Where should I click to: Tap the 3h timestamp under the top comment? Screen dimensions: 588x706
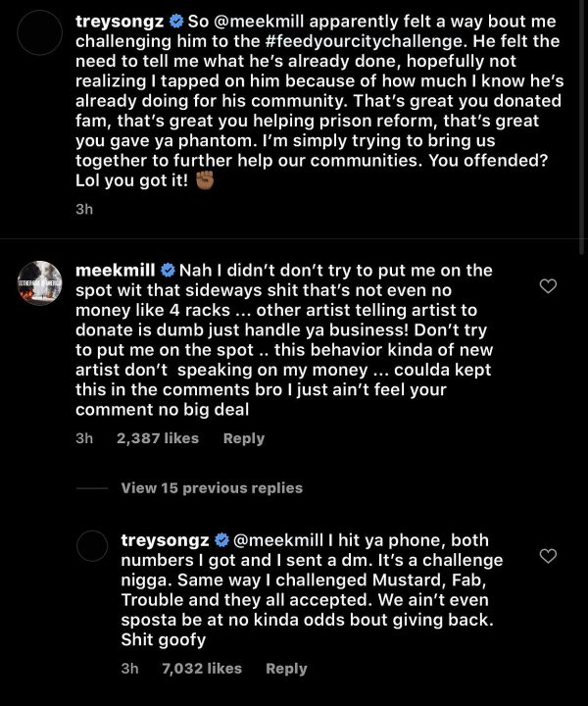coord(84,208)
